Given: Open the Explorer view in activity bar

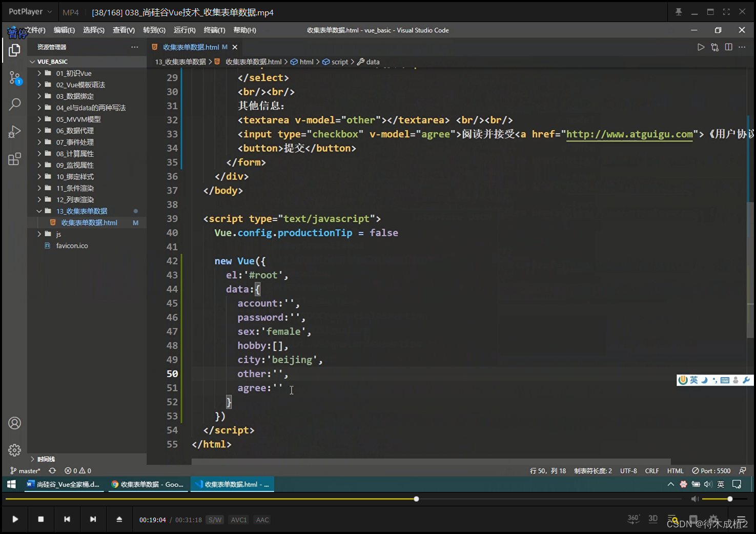Looking at the screenshot, I should click(14, 50).
